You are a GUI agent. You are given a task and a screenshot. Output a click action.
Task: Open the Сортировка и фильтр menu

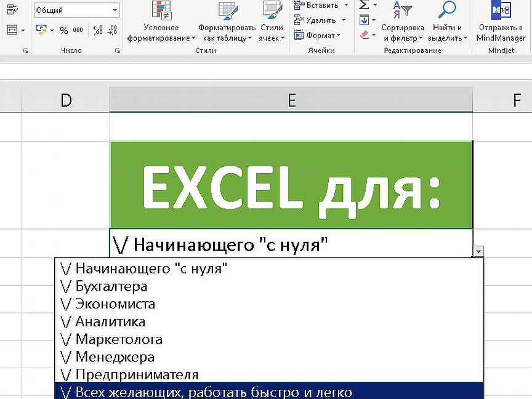[x=403, y=22]
